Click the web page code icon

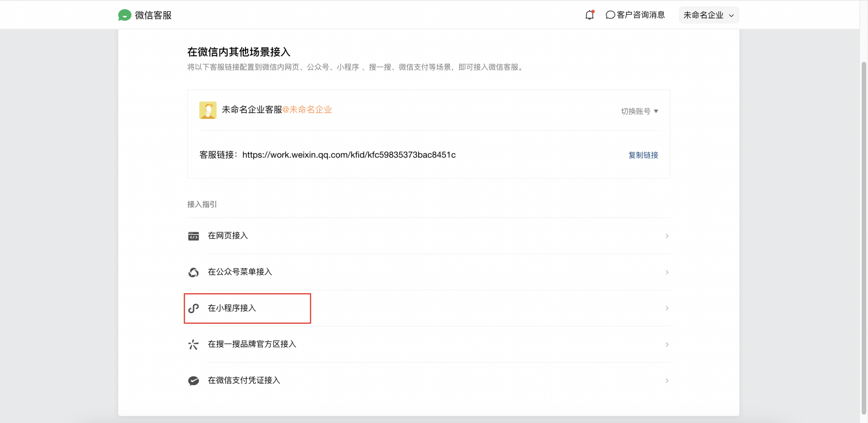[x=193, y=236]
